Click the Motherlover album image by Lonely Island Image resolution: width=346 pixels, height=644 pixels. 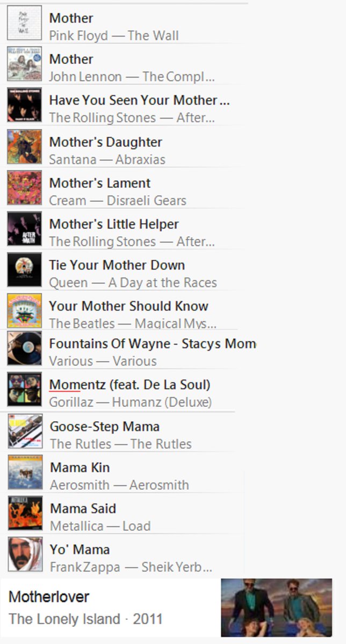[277, 608]
